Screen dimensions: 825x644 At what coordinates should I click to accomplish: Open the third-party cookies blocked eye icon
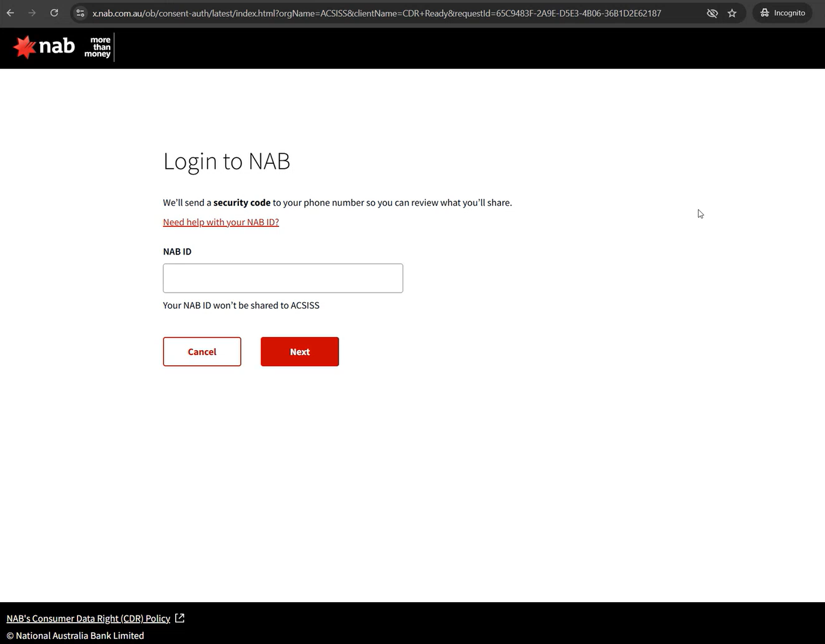point(712,13)
